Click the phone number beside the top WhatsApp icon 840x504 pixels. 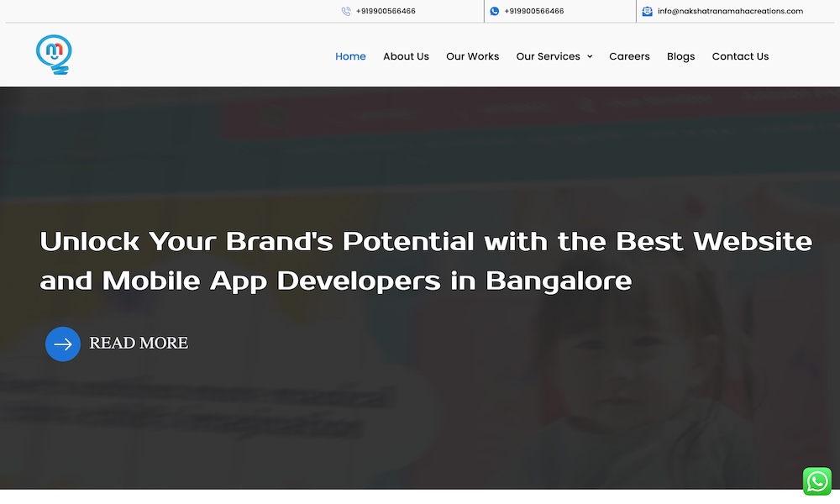tap(534, 12)
